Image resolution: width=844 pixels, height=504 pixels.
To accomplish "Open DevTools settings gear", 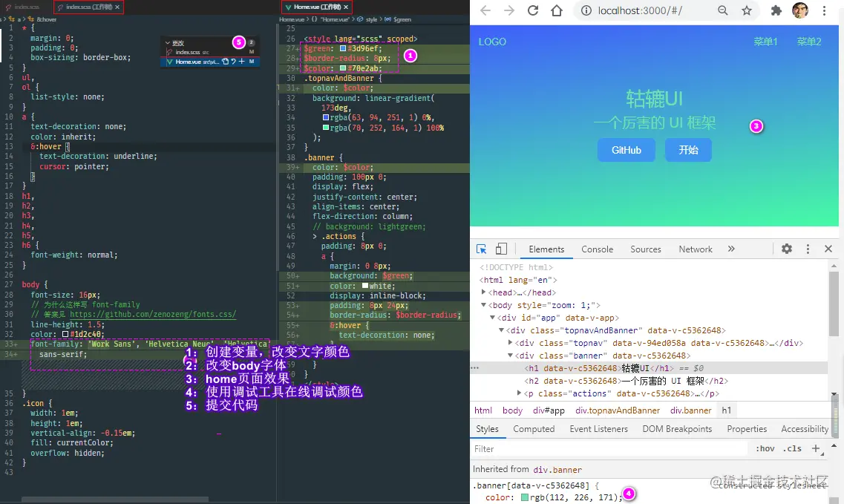I will click(787, 249).
